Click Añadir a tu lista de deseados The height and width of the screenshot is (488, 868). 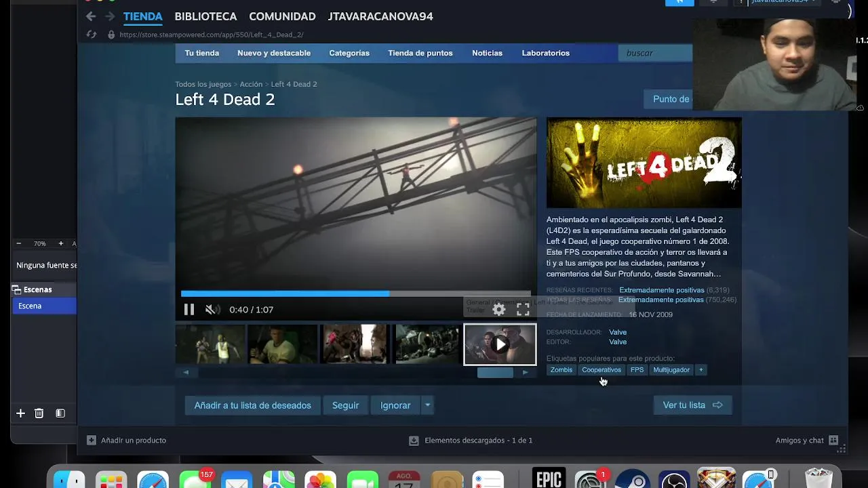coord(253,405)
